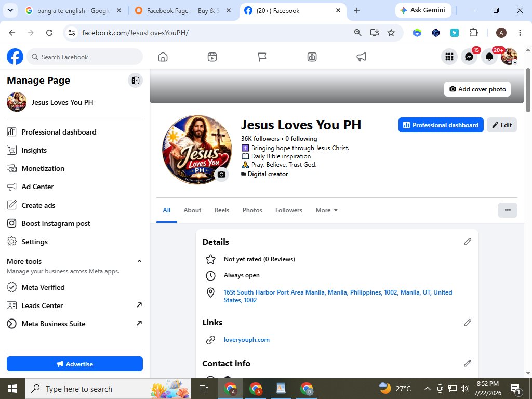
Task: Open Ad Center in sidebar
Action: coord(75,187)
